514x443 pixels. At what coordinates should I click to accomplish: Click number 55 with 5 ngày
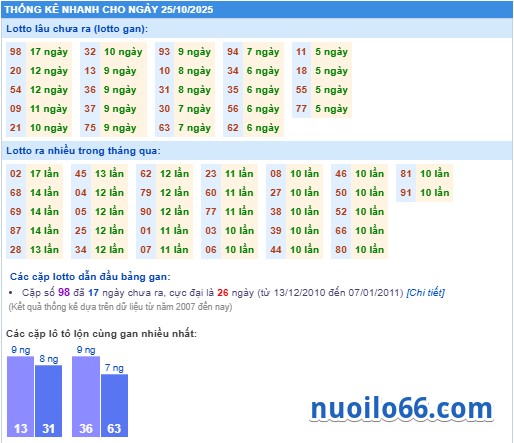[301, 90]
